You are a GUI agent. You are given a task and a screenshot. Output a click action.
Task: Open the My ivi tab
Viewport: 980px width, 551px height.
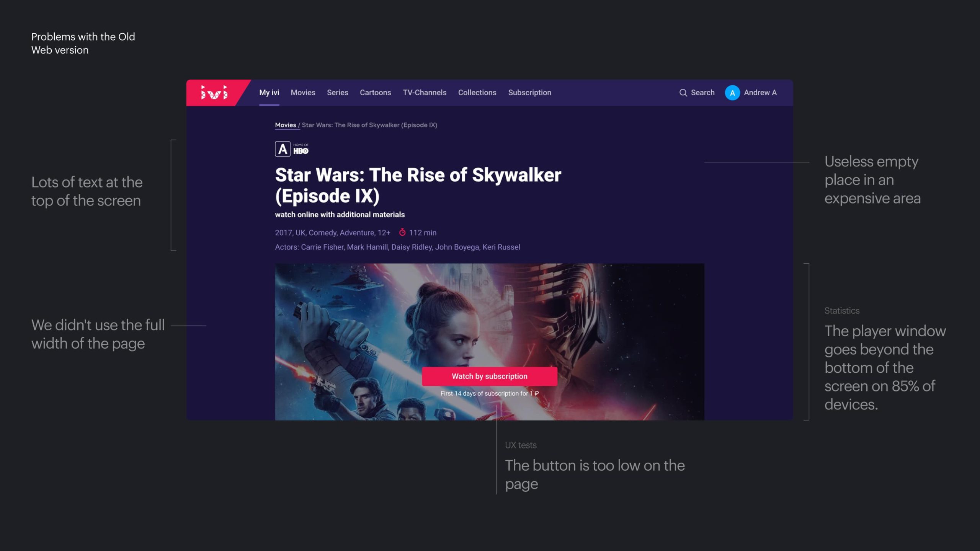[269, 93]
